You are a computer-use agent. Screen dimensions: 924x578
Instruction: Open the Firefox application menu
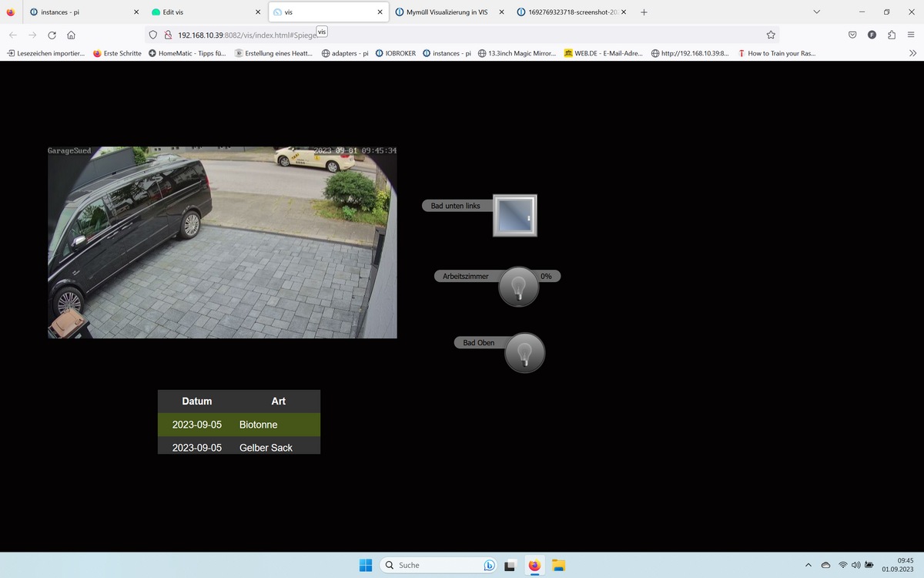pyautogui.click(x=912, y=35)
